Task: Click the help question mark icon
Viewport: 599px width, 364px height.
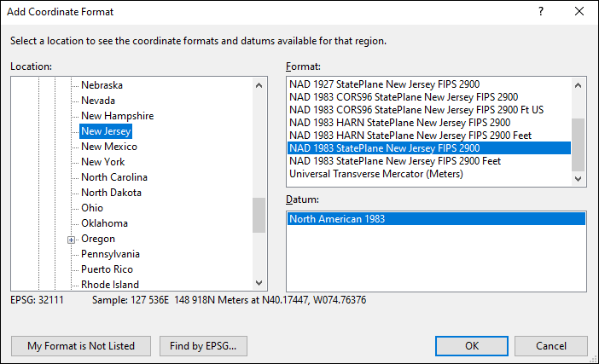Action: (541, 11)
